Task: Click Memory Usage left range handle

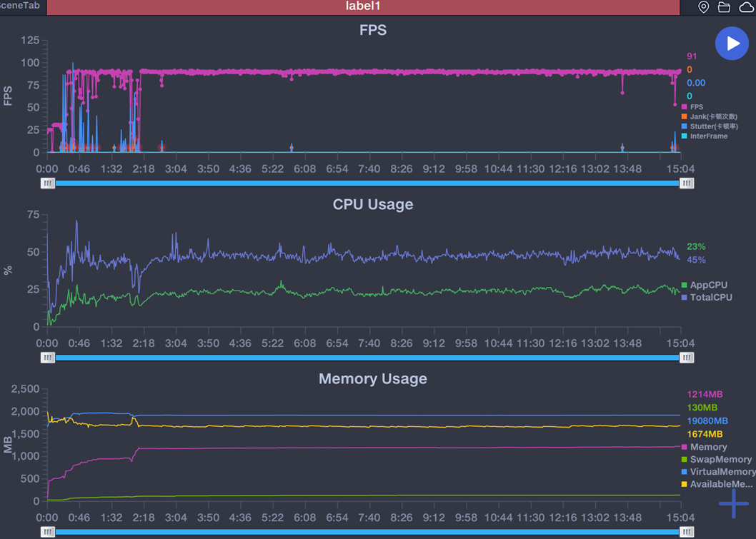Action: click(47, 532)
